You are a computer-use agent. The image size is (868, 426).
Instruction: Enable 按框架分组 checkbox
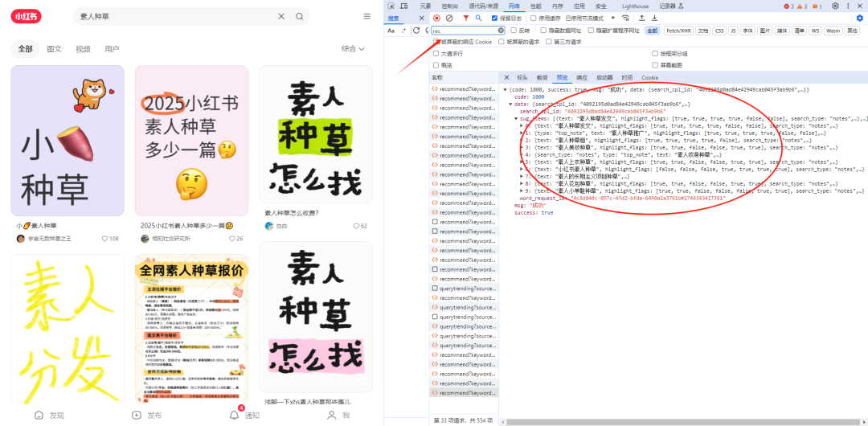tap(655, 54)
